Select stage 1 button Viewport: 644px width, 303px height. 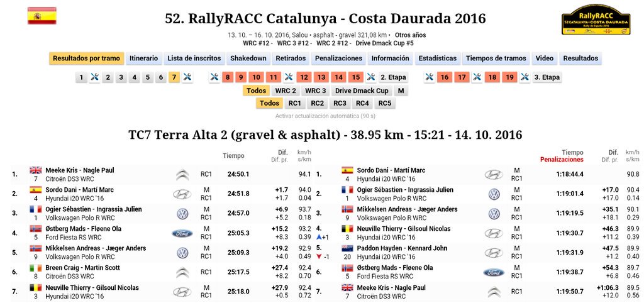(x=81, y=77)
